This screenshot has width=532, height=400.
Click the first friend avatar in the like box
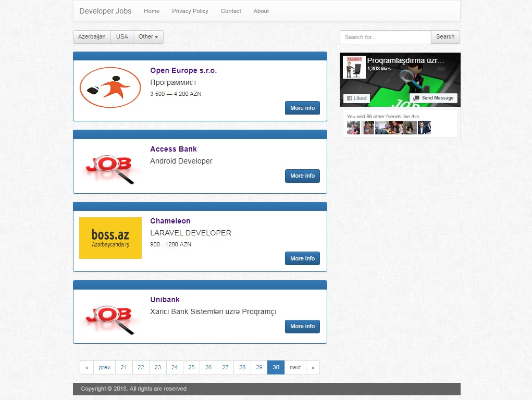click(353, 128)
